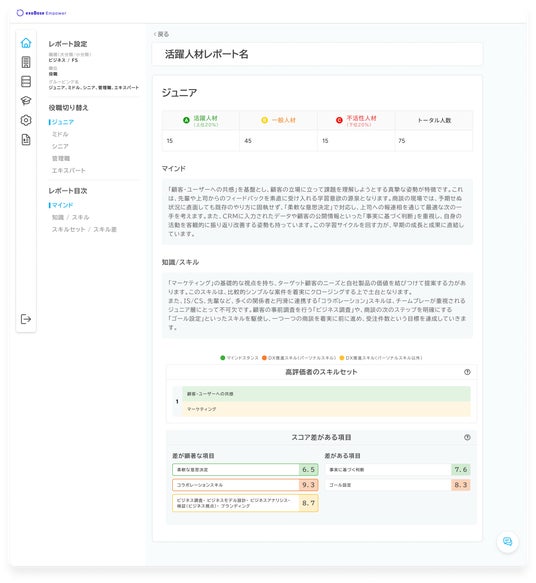Jump to スキルセット / スキル差 section
The width and height of the screenshot is (536, 583).
pyautogui.click(x=84, y=229)
